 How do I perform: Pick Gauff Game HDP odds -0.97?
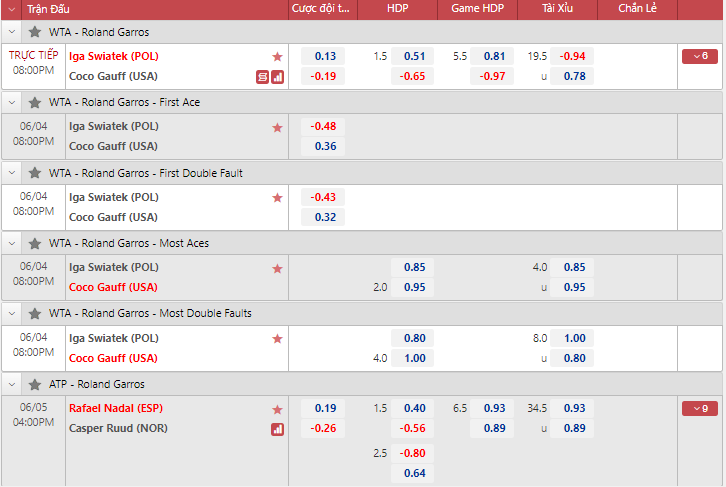pos(492,76)
